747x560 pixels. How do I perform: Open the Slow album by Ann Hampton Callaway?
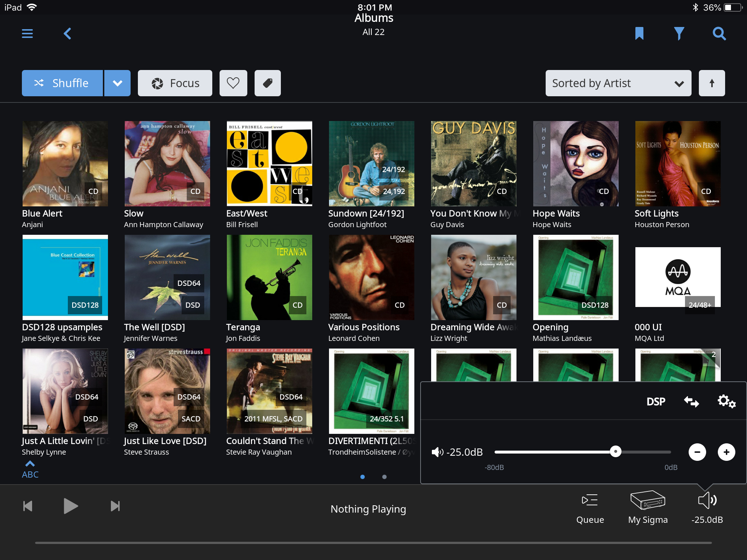(167, 164)
